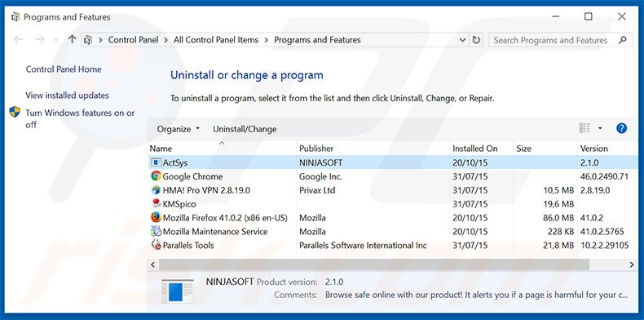
Task: Sort by Version column header
Action: pos(608,149)
